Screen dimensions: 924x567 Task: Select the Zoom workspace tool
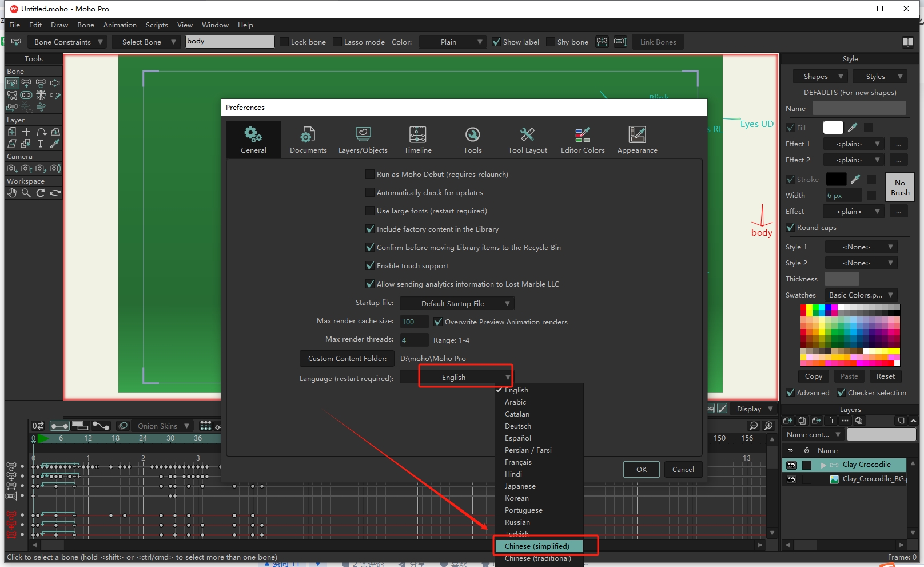26,193
